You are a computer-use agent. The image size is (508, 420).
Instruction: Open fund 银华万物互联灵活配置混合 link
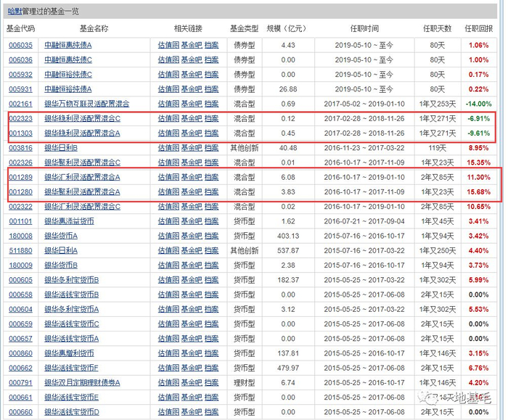[x=87, y=104]
